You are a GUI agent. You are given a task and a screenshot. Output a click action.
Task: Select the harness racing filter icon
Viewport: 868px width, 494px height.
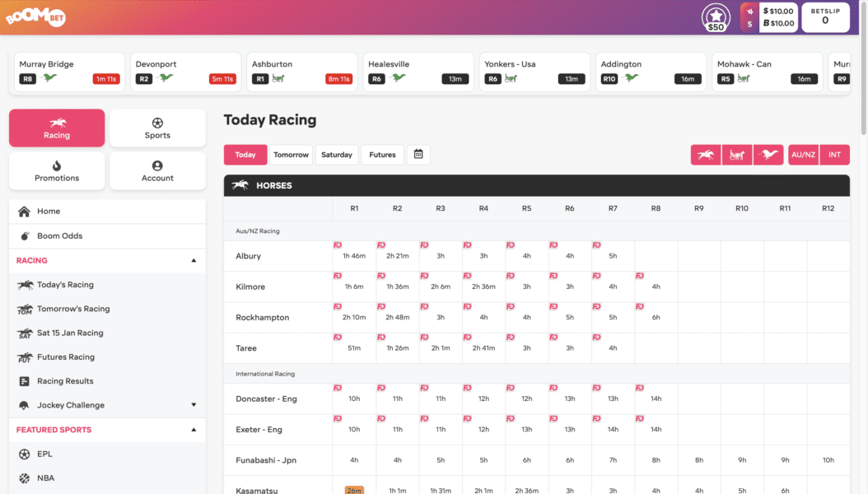pos(737,154)
